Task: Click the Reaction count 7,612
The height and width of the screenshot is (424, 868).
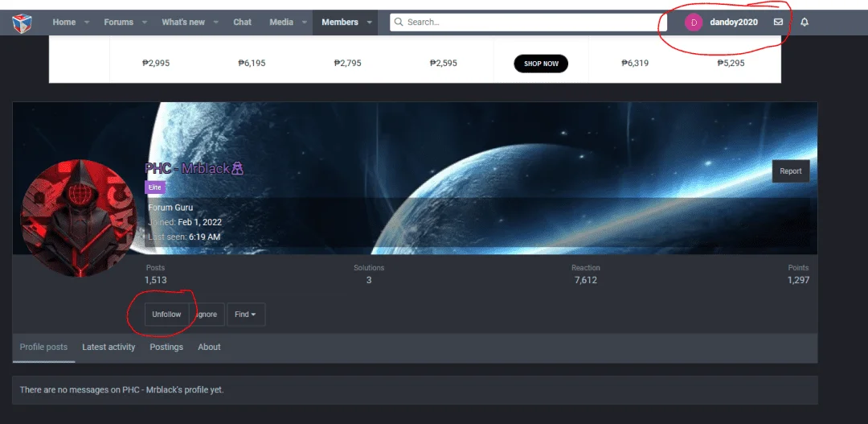Action: tap(586, 280)
